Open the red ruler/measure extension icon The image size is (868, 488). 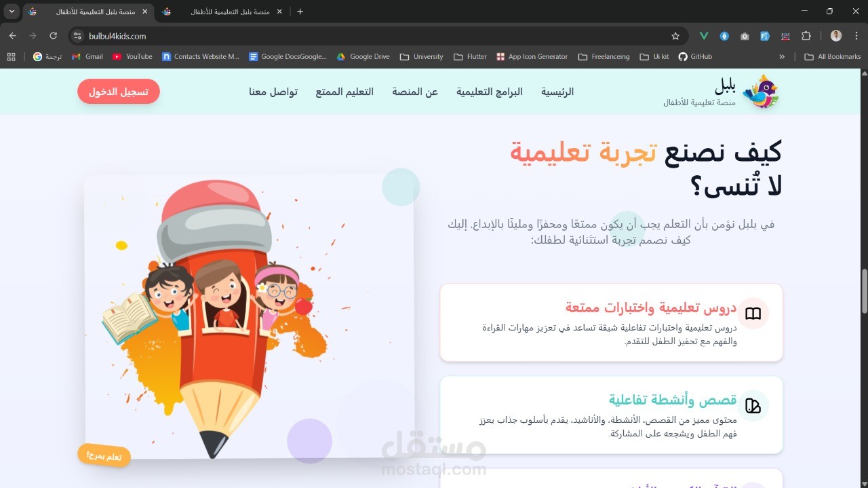785,36
